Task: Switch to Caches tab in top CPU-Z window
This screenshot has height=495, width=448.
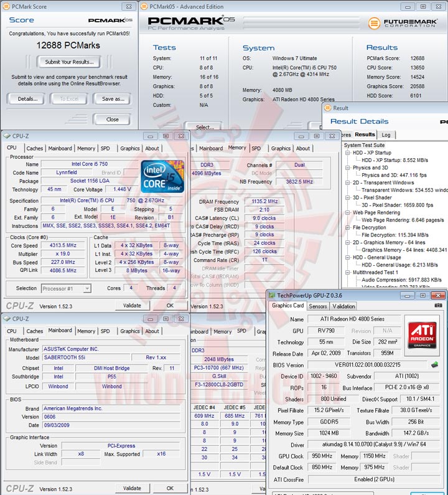Action: (34, 148)
